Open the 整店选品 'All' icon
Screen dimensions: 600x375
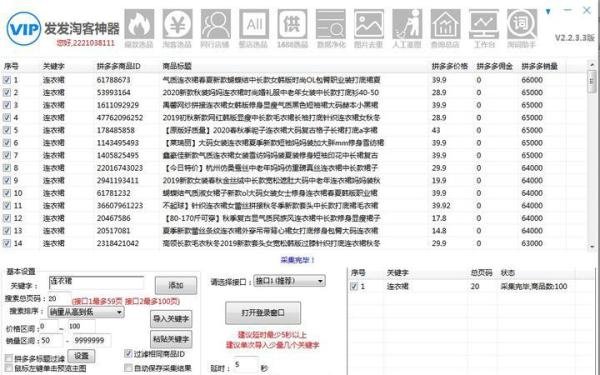(x=254, y=24)
